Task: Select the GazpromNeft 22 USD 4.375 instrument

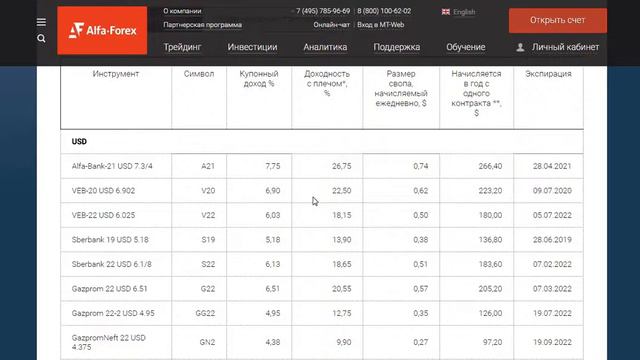Action: point(109,342)
